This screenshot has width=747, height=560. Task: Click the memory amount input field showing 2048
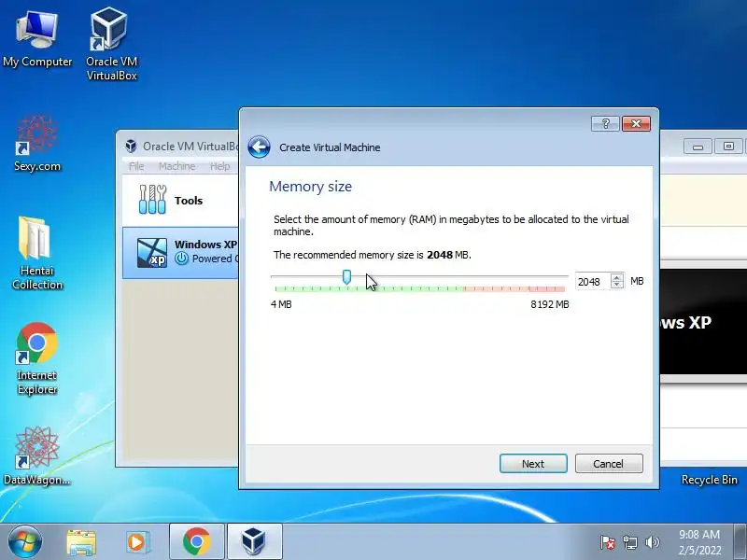pyautogui.click(x=592, y=282)
